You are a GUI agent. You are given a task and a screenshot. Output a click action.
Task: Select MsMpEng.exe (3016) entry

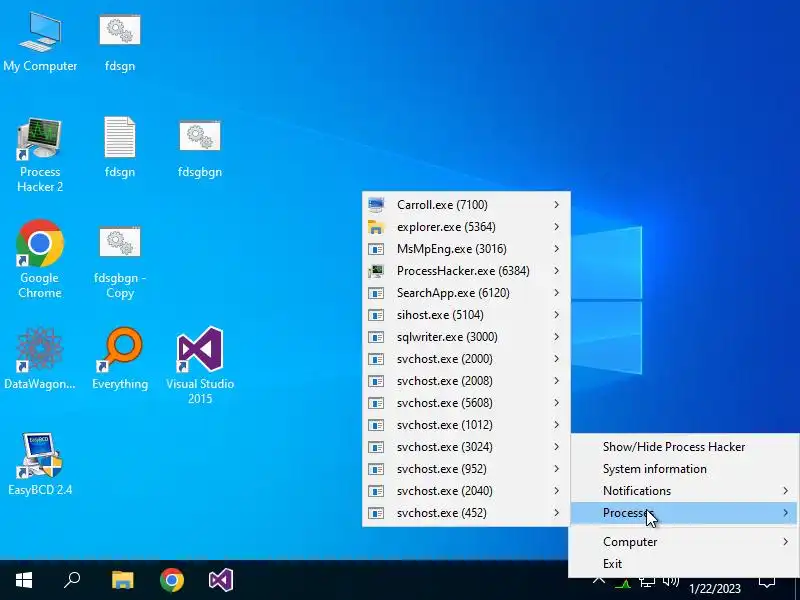(466, 248)
